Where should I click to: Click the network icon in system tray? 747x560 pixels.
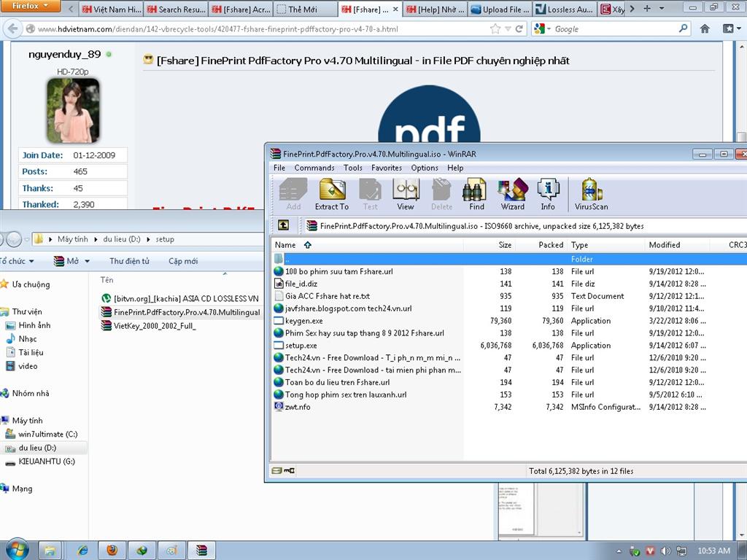[681, 551]
